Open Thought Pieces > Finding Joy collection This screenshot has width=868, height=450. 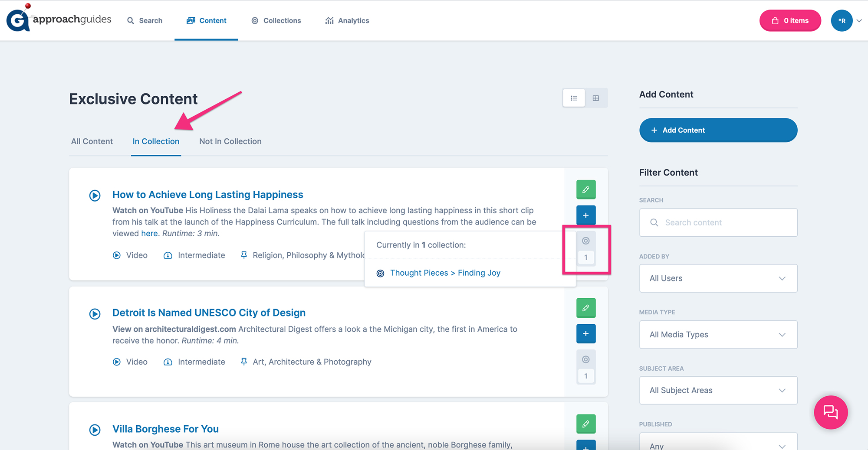pos(445,273)
